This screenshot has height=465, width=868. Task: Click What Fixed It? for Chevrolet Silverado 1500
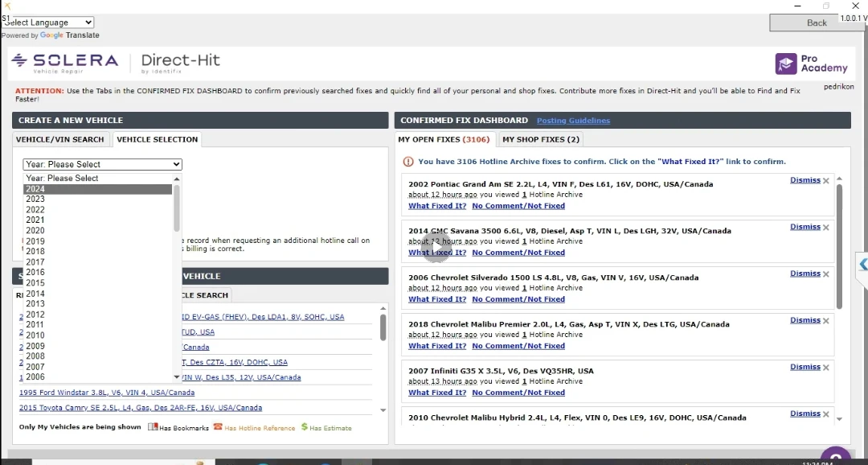pyautogui.click(x=437, y=298)
